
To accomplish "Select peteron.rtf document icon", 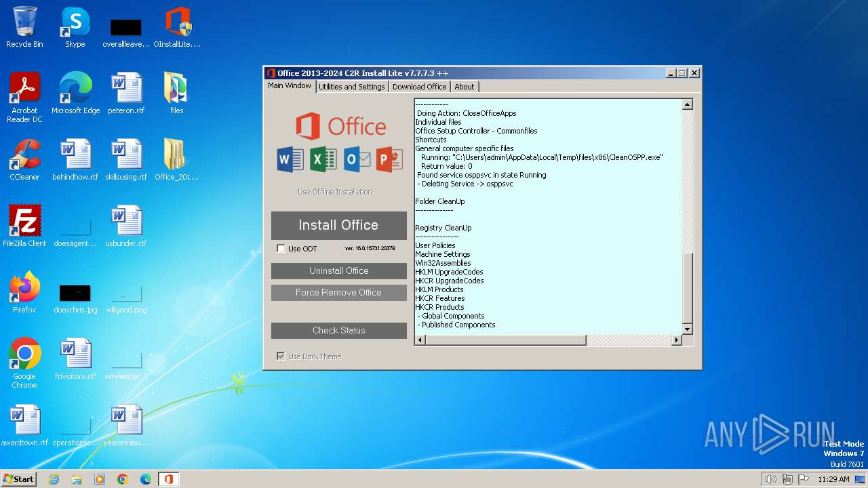I will point(126,94).
